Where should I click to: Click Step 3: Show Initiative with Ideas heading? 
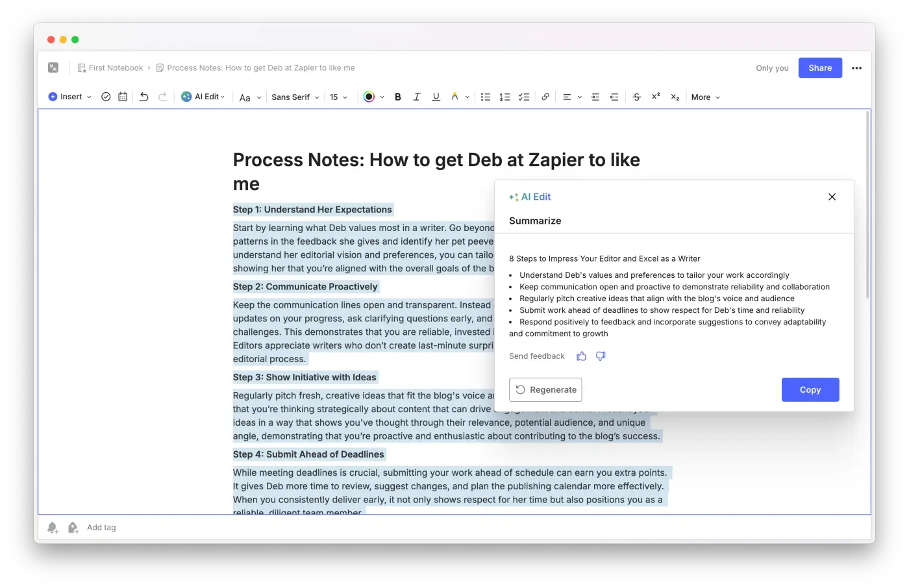(305, 377)
